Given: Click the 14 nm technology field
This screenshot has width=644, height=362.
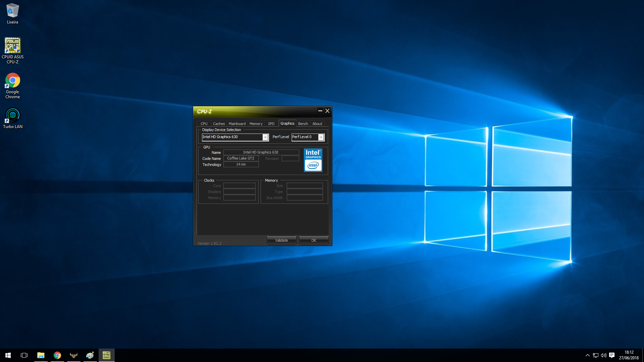Looking at the screenshot, I should click(x=241, y=164).
